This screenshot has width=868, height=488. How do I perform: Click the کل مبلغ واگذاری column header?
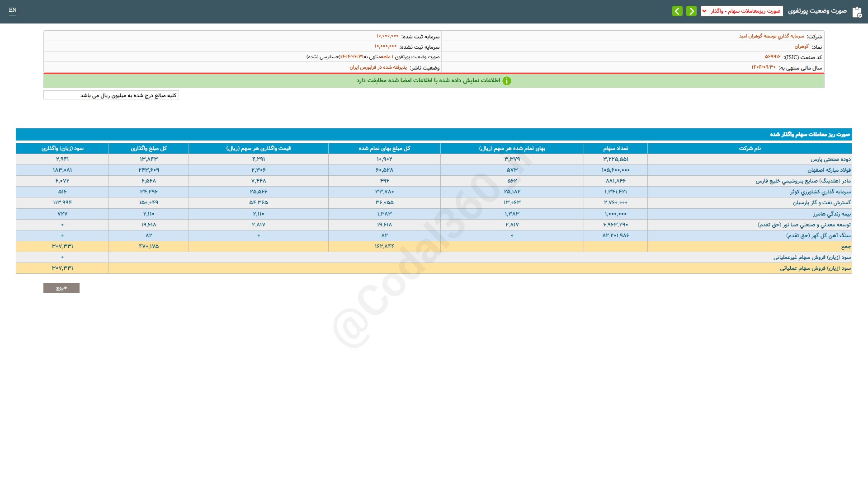[x=149, y=148]
